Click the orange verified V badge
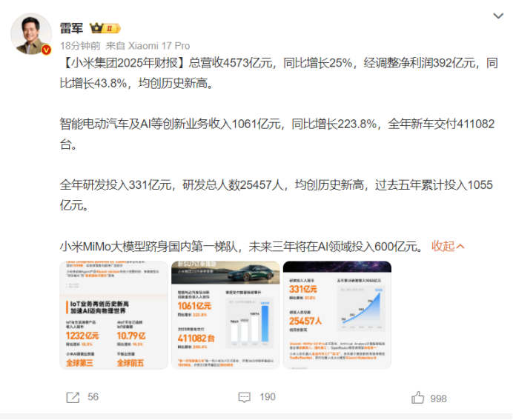Image resolution: width=513 pixels, height=420 pixels. 46,50
